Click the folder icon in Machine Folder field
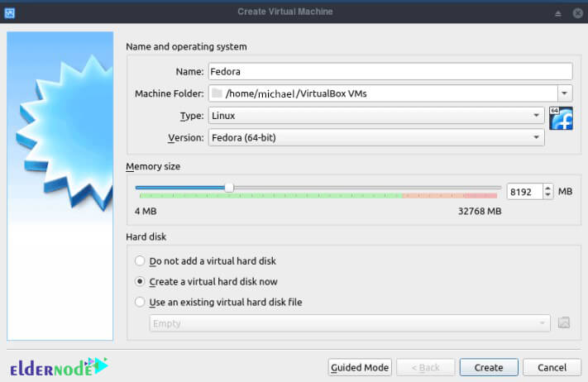Image resolution: width=588 pixels, height=382 pixels. (x=217, y=93)
